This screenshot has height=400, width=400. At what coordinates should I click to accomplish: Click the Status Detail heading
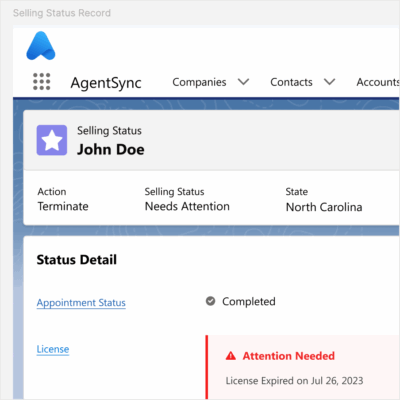(x=77, y=260)
